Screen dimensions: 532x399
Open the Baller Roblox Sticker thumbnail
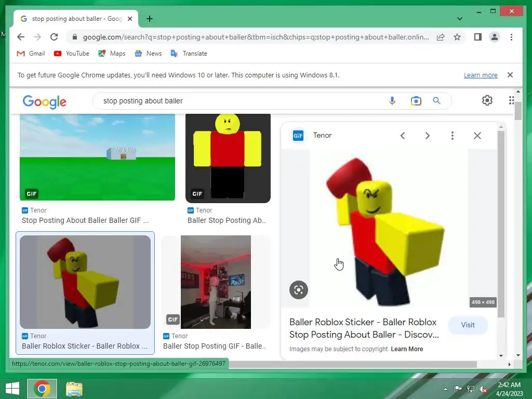tap(85, 282)
